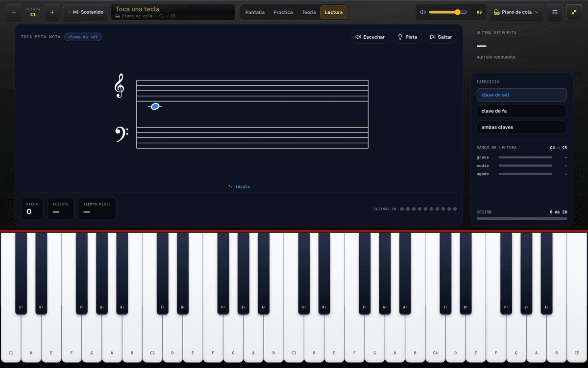588x368 pixels.
Task: Open the Pantalla tab
Action: pos(255,12)
